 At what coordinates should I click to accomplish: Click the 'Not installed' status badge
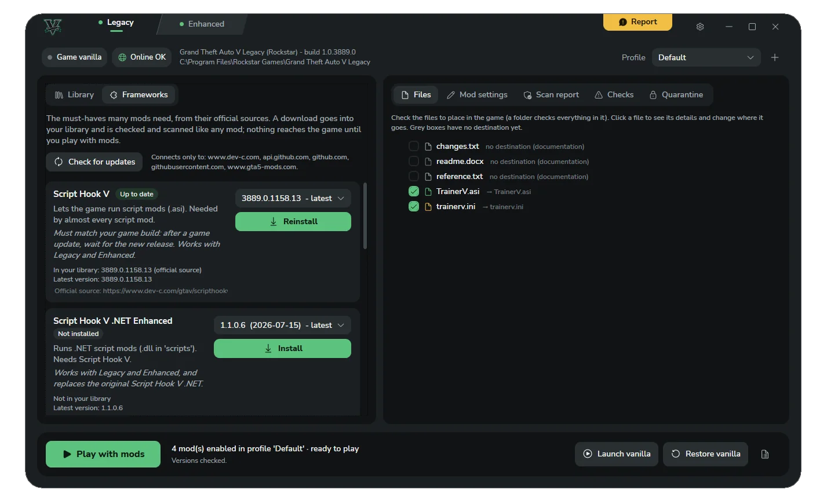click(78, 334)
